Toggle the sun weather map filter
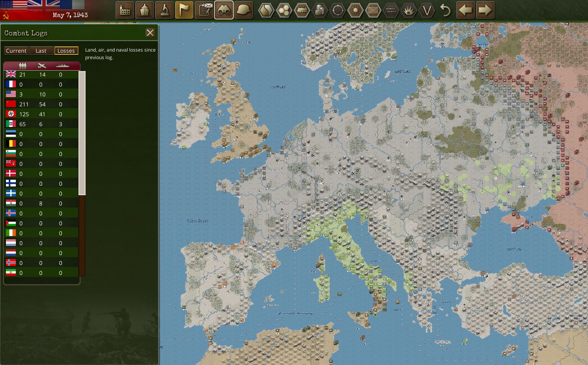The width and height of the screenshot is (588, 365). pos(355,10)
